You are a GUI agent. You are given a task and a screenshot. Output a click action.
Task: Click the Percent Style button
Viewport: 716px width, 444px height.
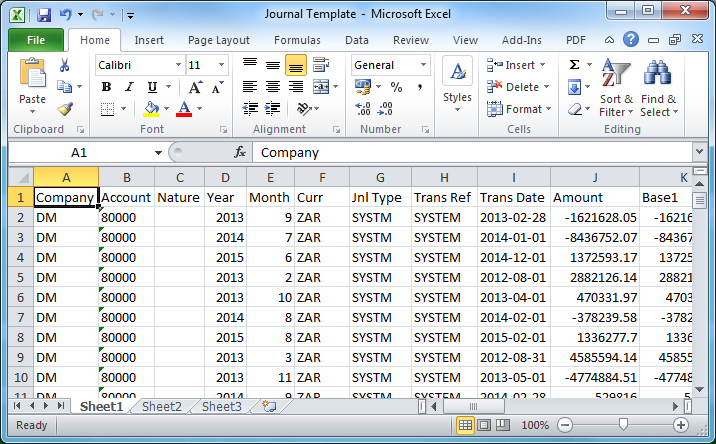396,87
